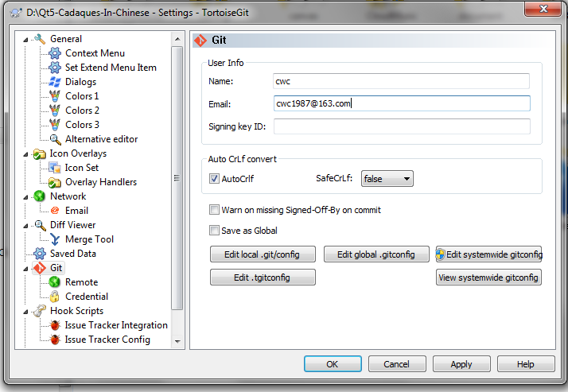Click the Icon Set icon
This screenshot has width=568, height=392.
point(55,168)
